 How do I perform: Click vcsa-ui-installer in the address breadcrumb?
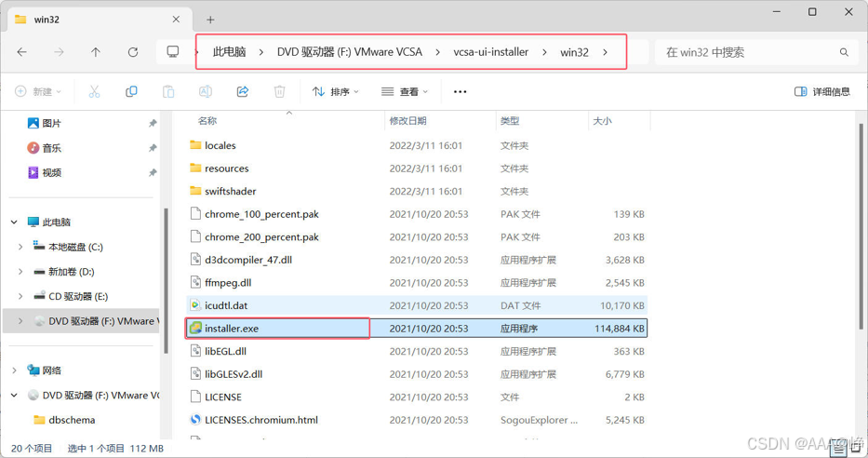(x=491, y=52)
